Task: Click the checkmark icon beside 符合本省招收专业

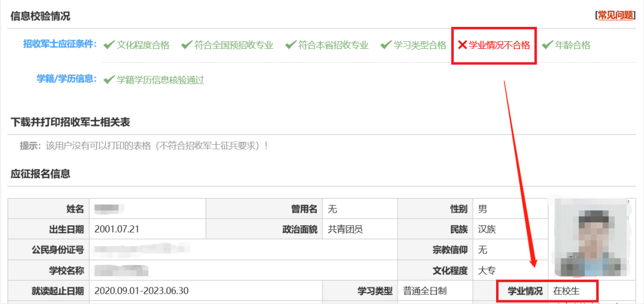Action: 290,45
